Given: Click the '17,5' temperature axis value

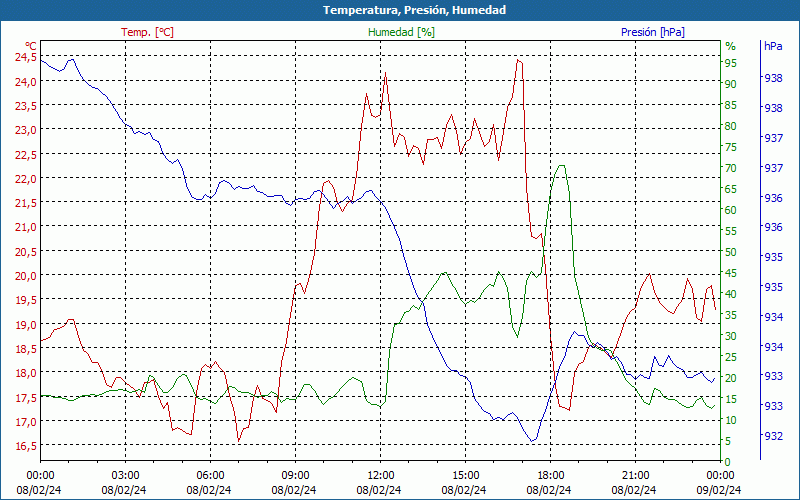Looking at the screenshot, I should [x=26, y=398].
